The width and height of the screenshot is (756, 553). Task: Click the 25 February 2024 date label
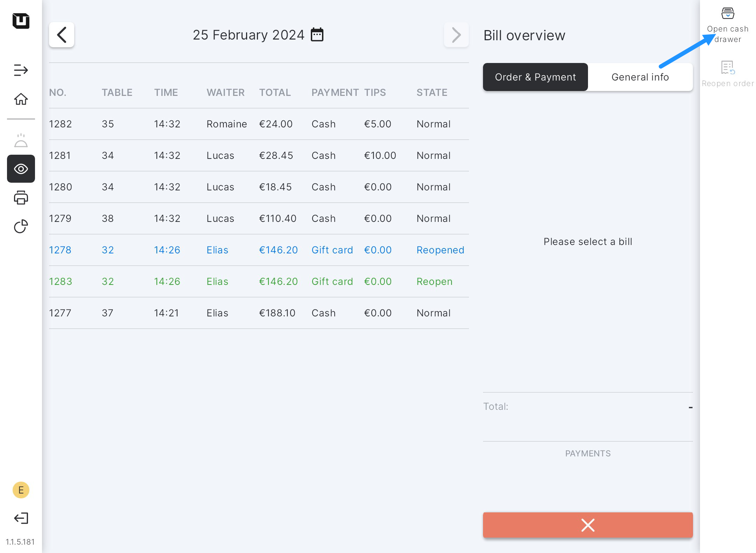(248, 35)
